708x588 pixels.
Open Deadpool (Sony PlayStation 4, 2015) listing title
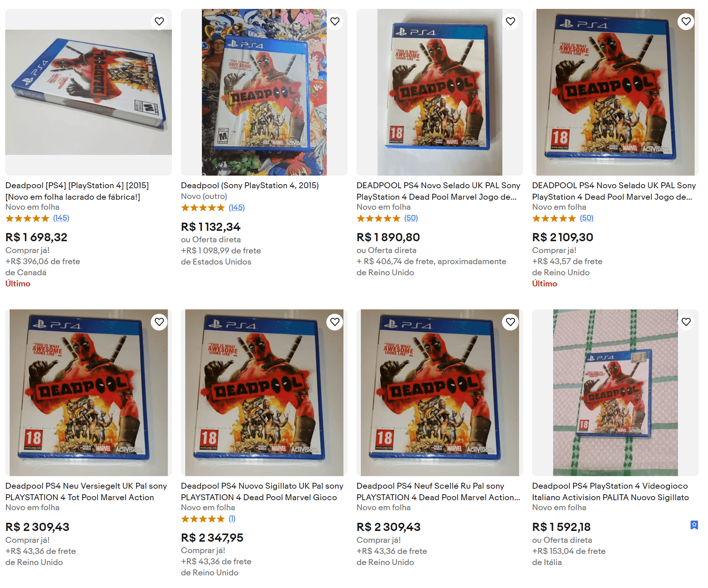pos(250,185)
